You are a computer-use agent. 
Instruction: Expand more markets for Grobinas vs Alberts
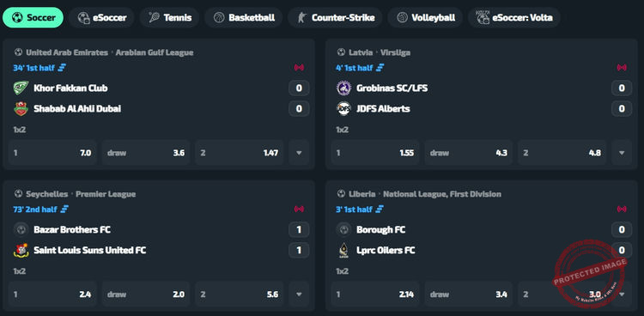[622, 153]
